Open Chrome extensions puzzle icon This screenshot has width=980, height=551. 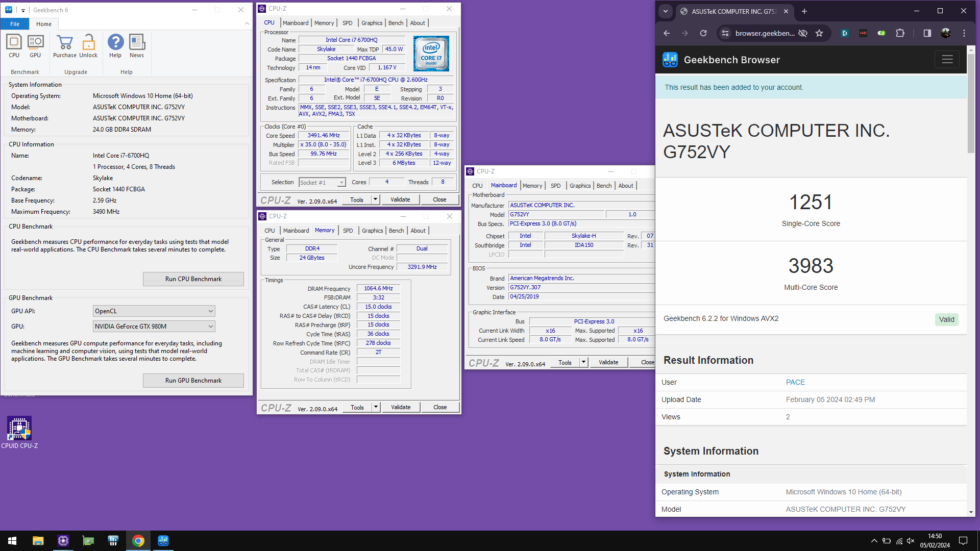[x=900, y=33]
